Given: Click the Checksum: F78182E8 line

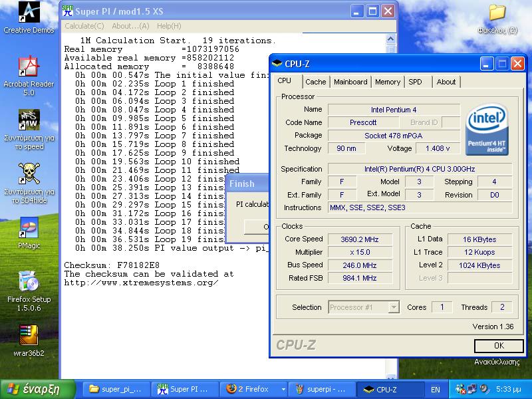Looking at the screenshot, I should 112,265.
